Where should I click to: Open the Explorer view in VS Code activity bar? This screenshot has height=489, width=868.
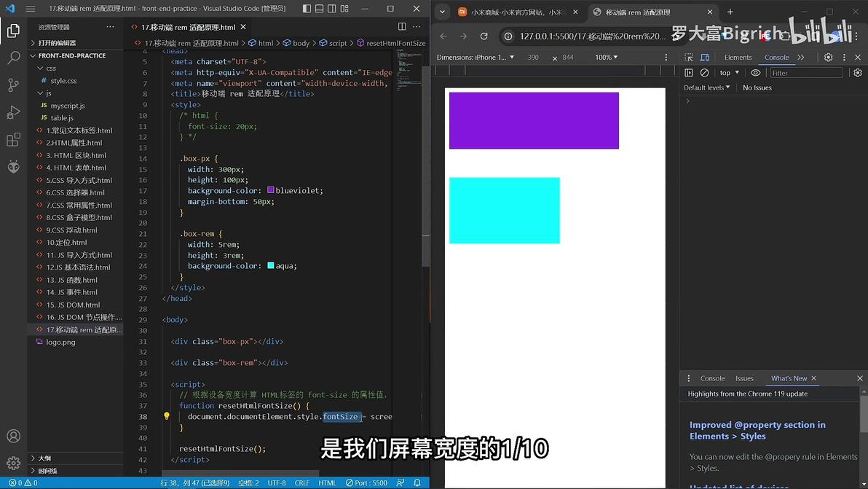(13, 31)
